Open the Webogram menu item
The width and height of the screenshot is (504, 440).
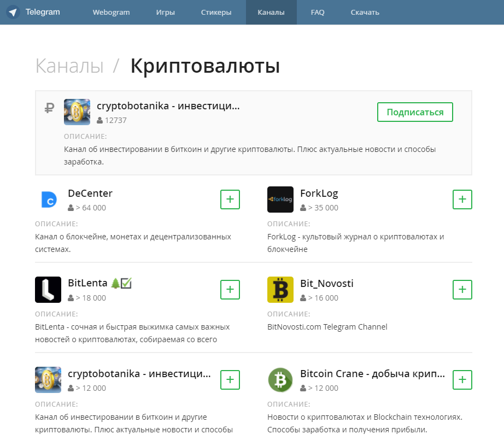111,11
